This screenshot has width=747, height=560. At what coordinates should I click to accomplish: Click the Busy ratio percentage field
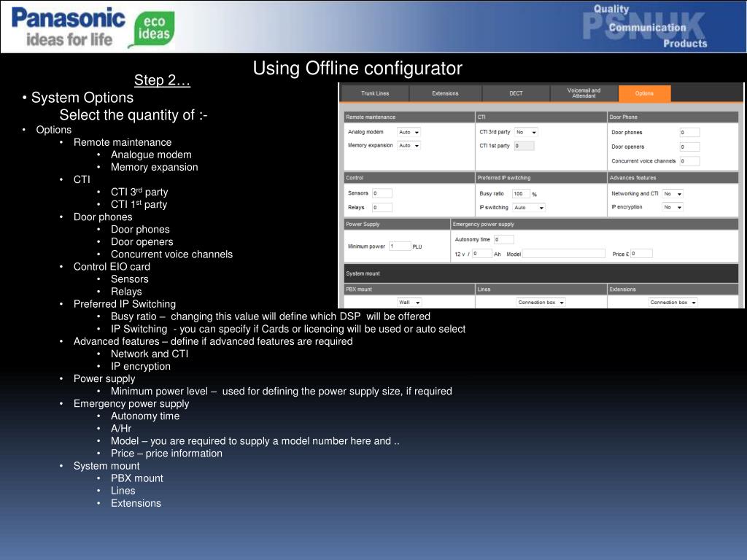[521, 193]
